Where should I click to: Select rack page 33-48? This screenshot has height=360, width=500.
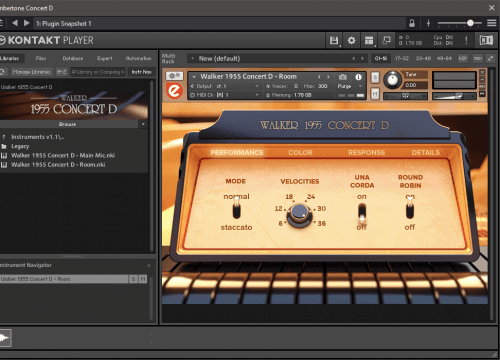click(423, 58)
